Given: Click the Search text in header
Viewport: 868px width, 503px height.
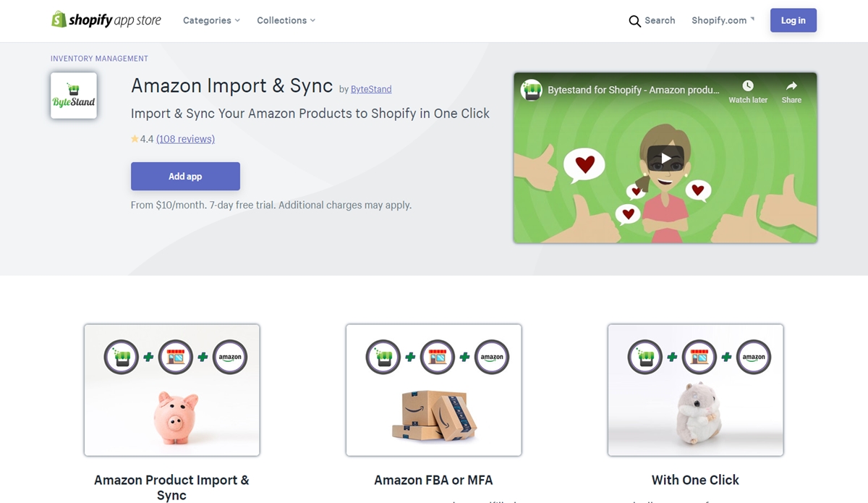Looking at the screenshot, I should pyautogui.click(x=660, y=20).
